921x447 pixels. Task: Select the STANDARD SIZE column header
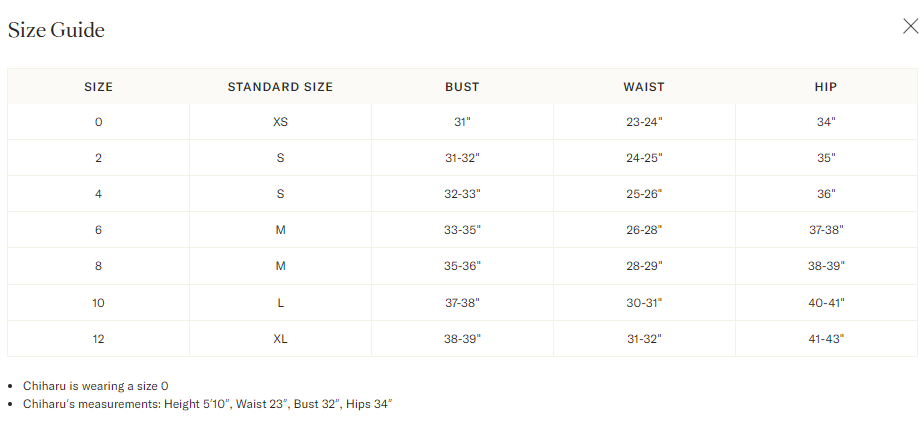click(280, 87)
